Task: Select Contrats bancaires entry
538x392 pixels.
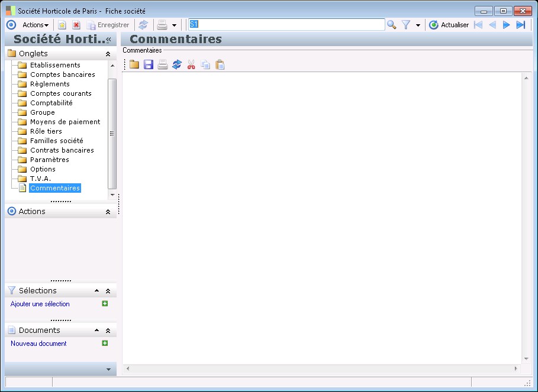Action: pyautogui.click(x=62, y=150)
